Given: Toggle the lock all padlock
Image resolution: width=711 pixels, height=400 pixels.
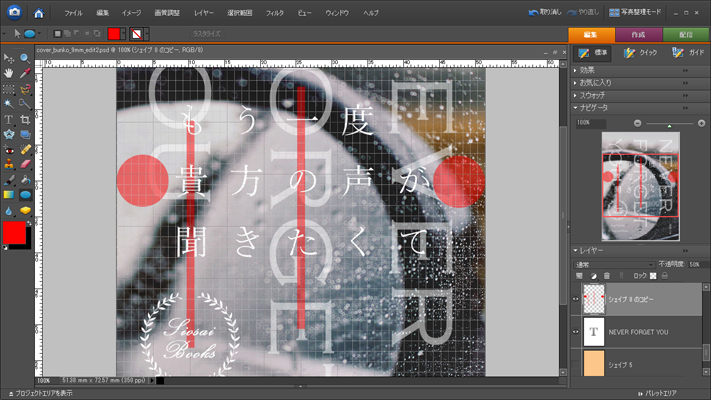Looking at the screenshot, I should (x=664, y=276).
